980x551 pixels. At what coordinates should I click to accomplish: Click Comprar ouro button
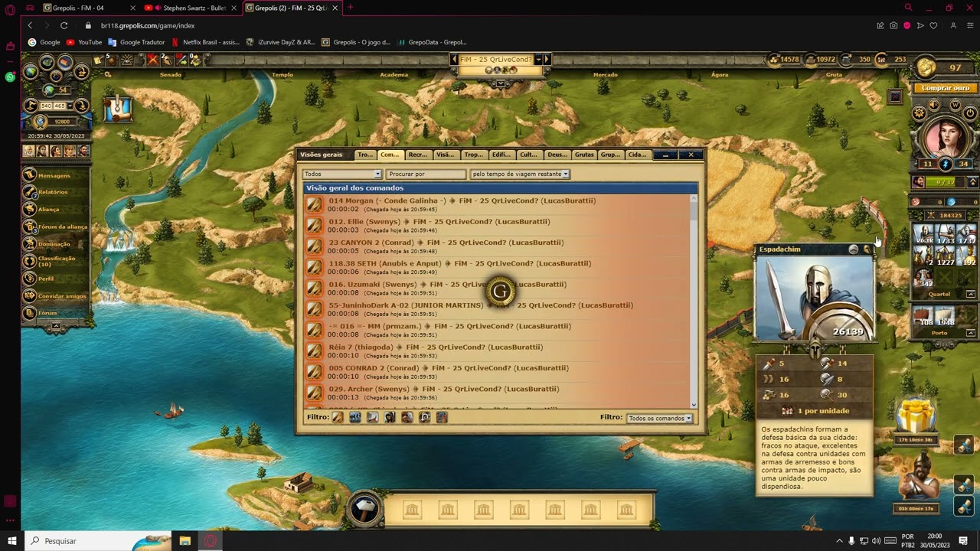(945, 88)
